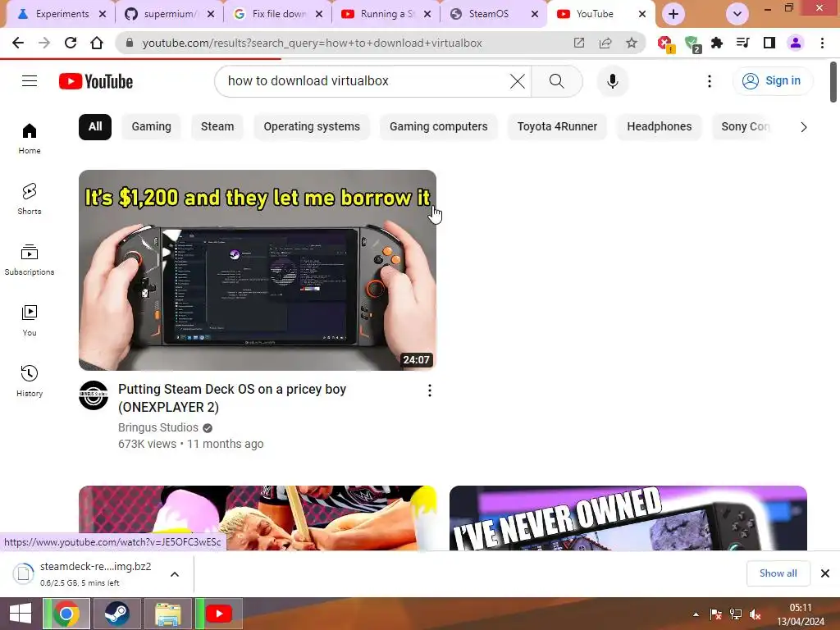
Task: Open History from the sidebar
Action: pos(30,381)
